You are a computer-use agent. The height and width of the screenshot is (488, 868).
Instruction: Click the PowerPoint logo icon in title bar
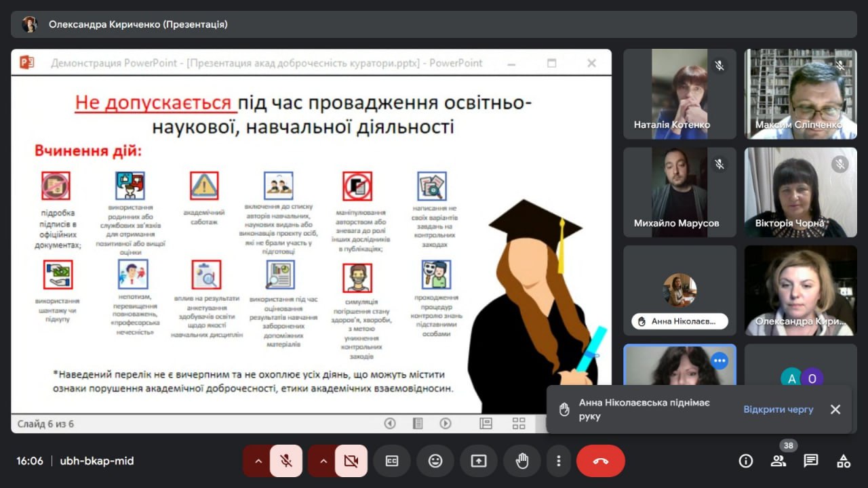(x=27, y=63)
